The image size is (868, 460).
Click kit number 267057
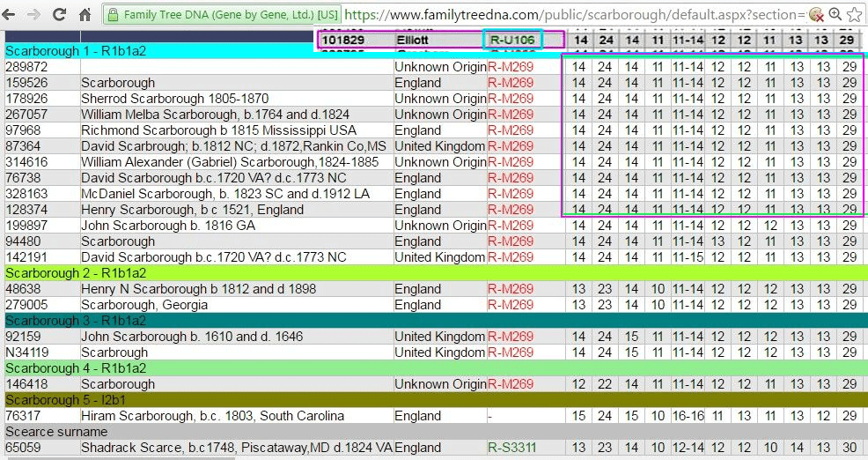point(26,115)
